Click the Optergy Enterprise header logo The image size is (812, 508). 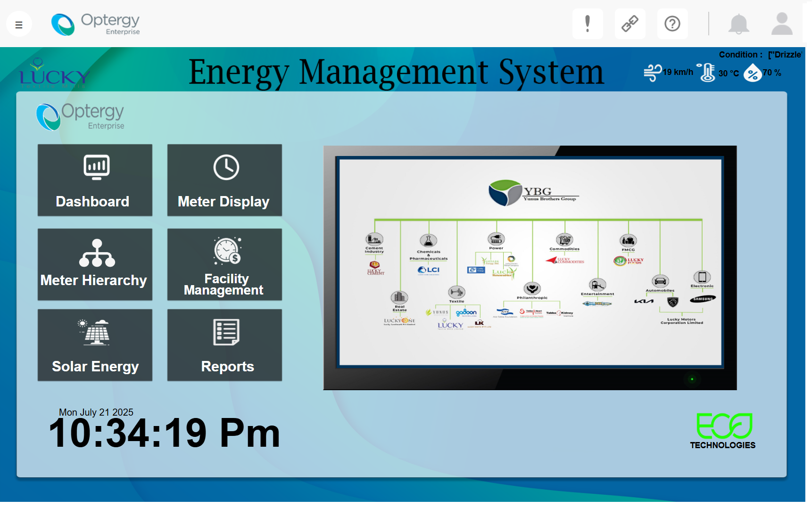pyautogui.click(x=96, y=24)
